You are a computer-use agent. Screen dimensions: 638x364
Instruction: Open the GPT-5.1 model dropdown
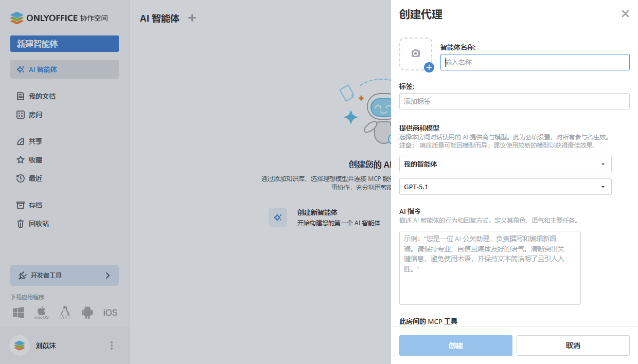click(505, 187)
